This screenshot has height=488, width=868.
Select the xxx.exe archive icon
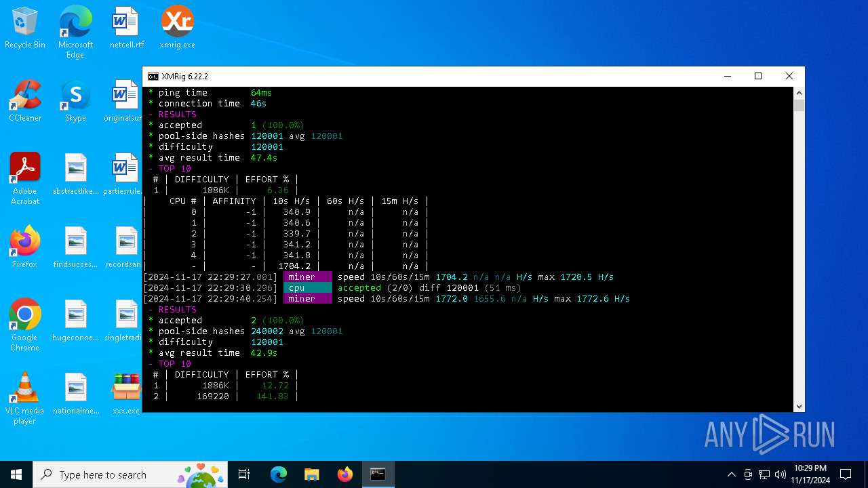click(126, 394)
